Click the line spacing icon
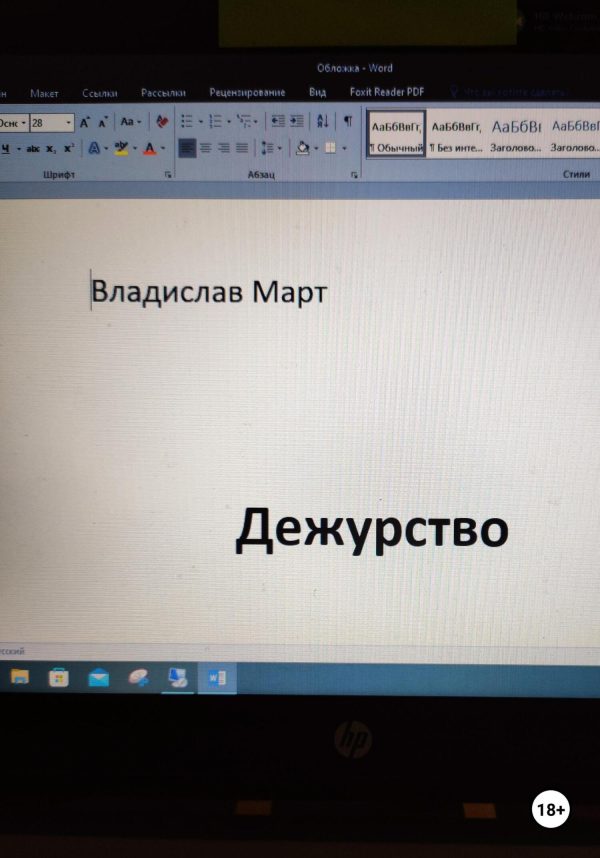The image size is (600, 858). coord(267,148)
